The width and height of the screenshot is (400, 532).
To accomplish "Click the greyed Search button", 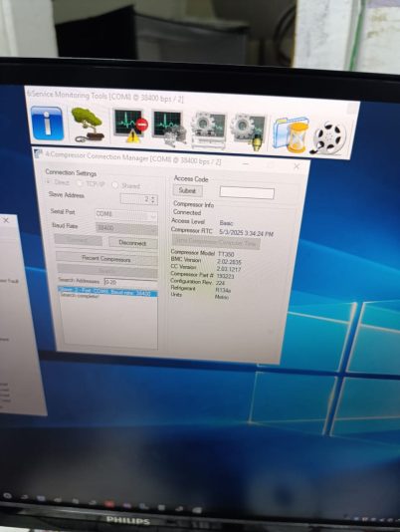I will (107, 271).
